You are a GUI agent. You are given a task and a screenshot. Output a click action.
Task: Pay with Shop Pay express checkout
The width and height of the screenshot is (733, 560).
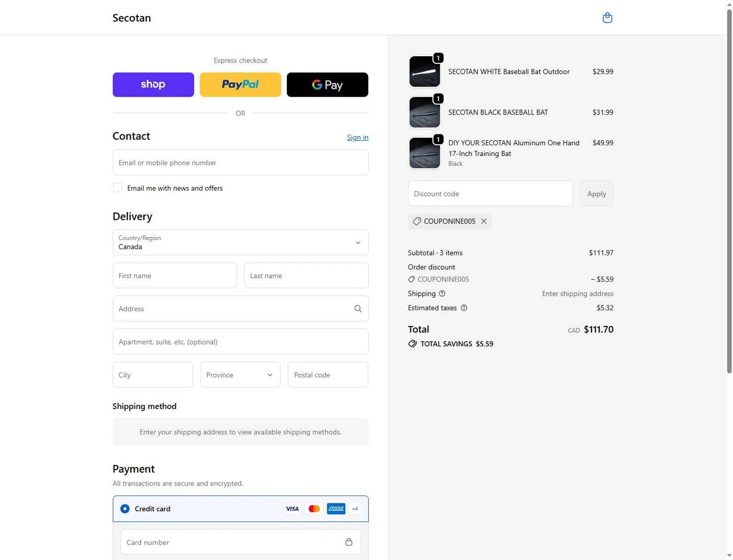click(153, 85)
